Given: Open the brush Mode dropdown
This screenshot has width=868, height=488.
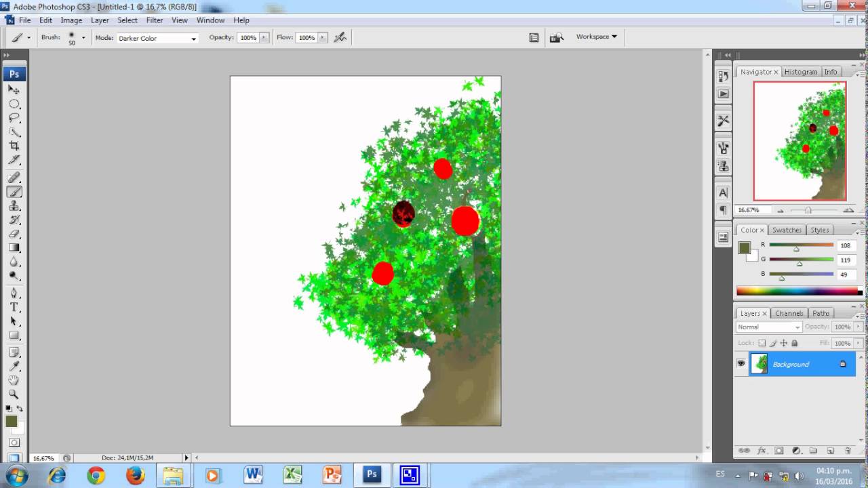Looking at the screenshot, I should pyautogui.click(x=157, y=39).
